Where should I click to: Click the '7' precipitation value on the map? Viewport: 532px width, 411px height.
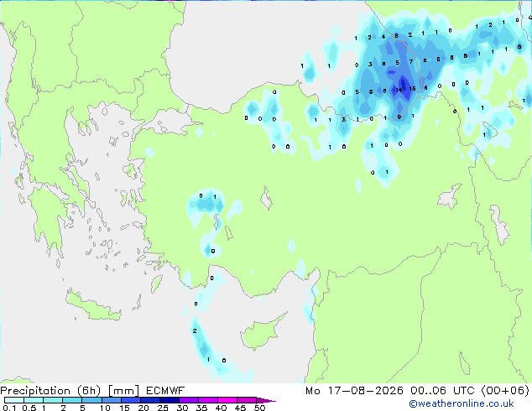tap(411, 62)
